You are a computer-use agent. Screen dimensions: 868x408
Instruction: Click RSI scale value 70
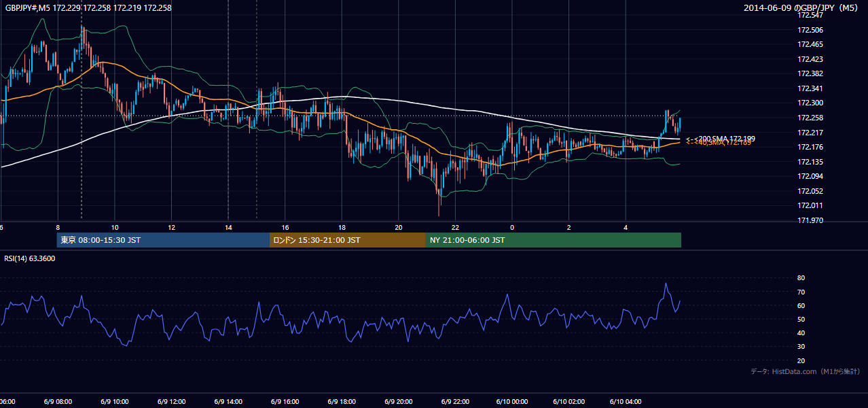click(801, 292)
